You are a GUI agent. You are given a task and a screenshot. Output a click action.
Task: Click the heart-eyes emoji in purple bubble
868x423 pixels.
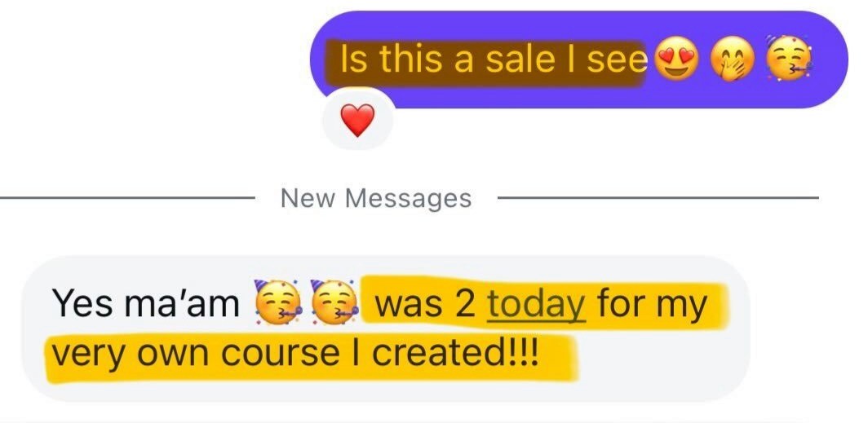coord(677,59)
